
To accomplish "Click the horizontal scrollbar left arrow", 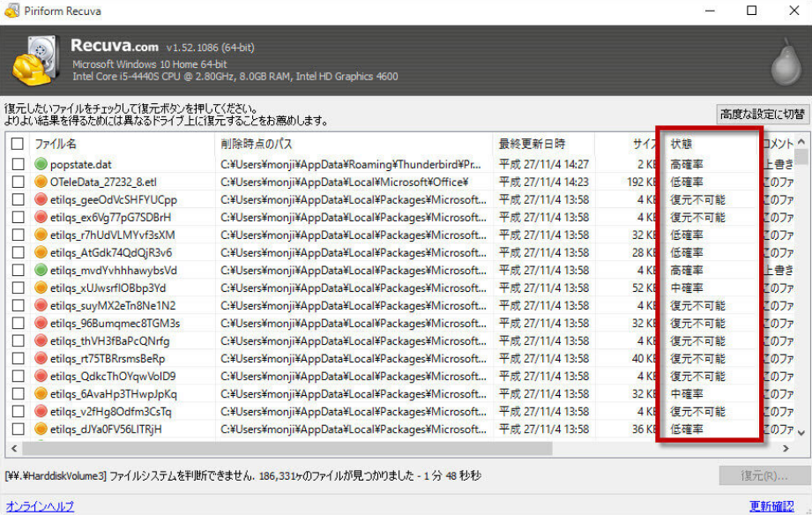I will (14, 448).
